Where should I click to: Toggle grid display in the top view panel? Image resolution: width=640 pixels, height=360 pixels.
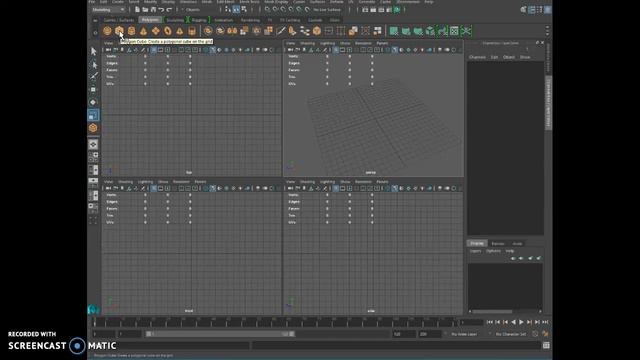point(154,50)
